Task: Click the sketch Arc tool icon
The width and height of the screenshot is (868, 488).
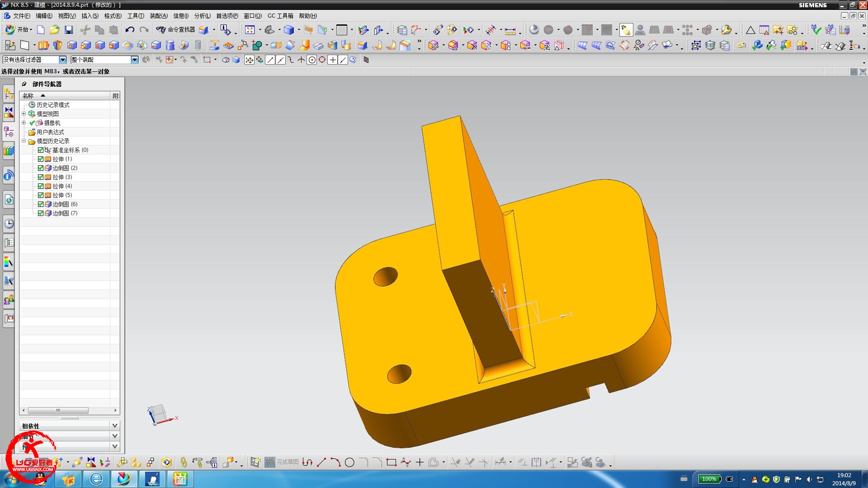Action: click(x=335, y=462)
